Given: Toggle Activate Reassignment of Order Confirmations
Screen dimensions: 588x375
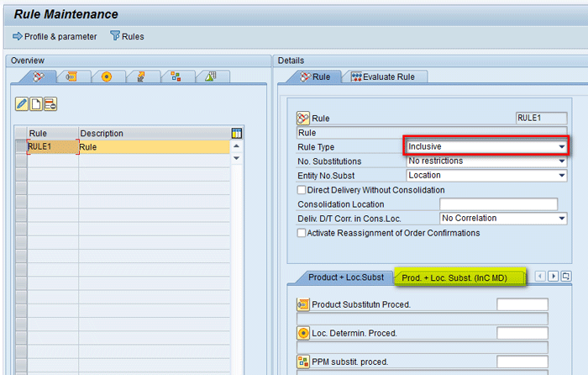Looking at the screenshot, I should [x=302, y=233].
